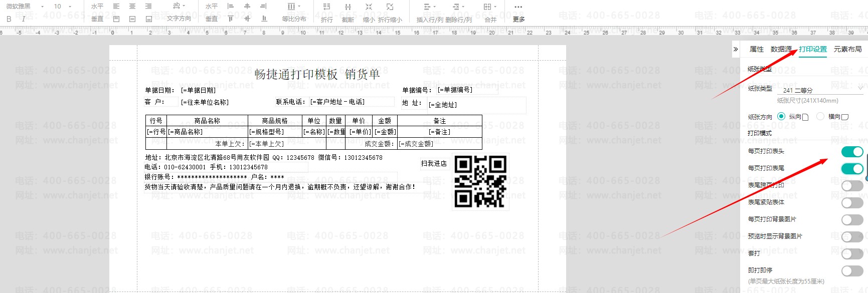
Task: Select the title 畅捷通打印模板 销货单
Action: [317, 74]
